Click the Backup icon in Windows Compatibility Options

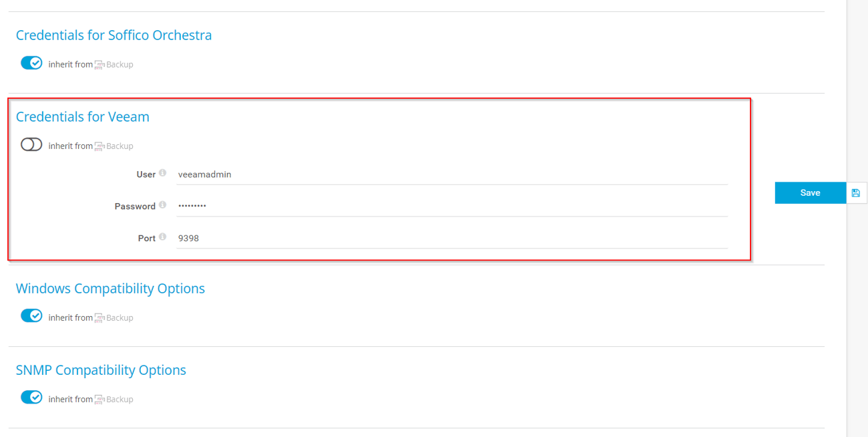pyautogui.click(x=99, y=317)
